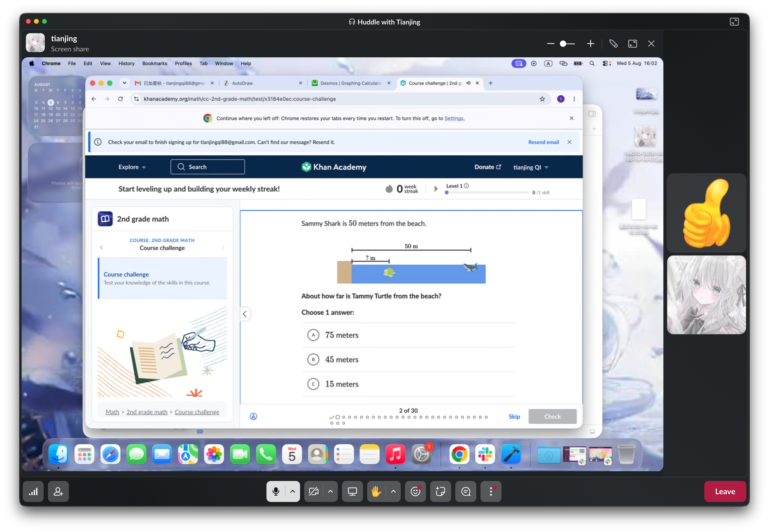
Task: Open the Profiles menu
Action: tap(183, 63)
